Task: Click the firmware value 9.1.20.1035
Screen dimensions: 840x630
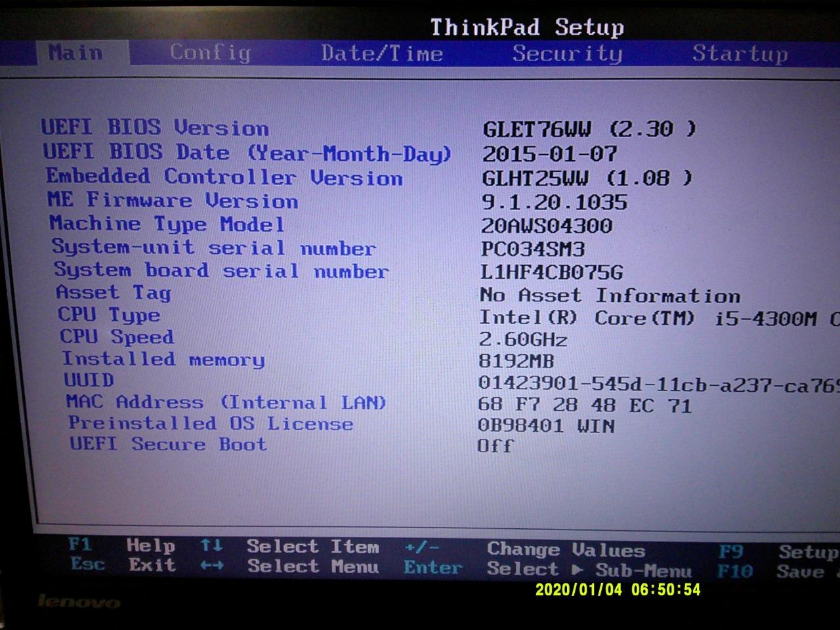Action: (555, 201)
